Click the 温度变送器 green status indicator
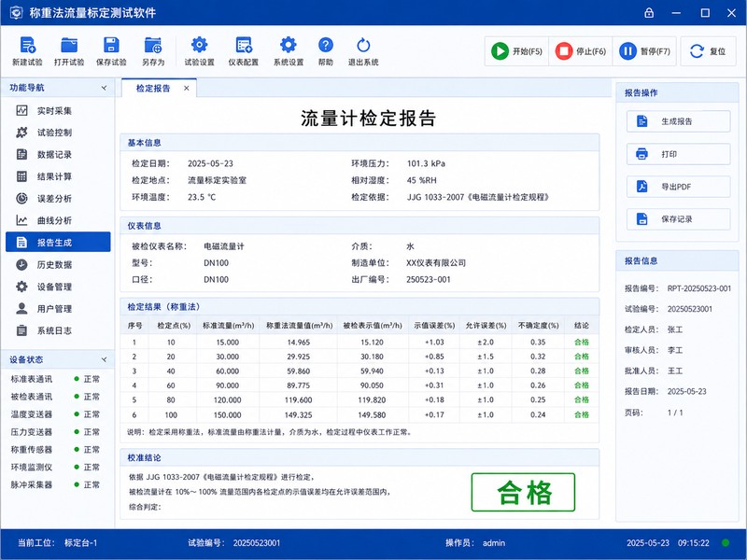Viewport: 747px width, 560px height. click(77, 414)
